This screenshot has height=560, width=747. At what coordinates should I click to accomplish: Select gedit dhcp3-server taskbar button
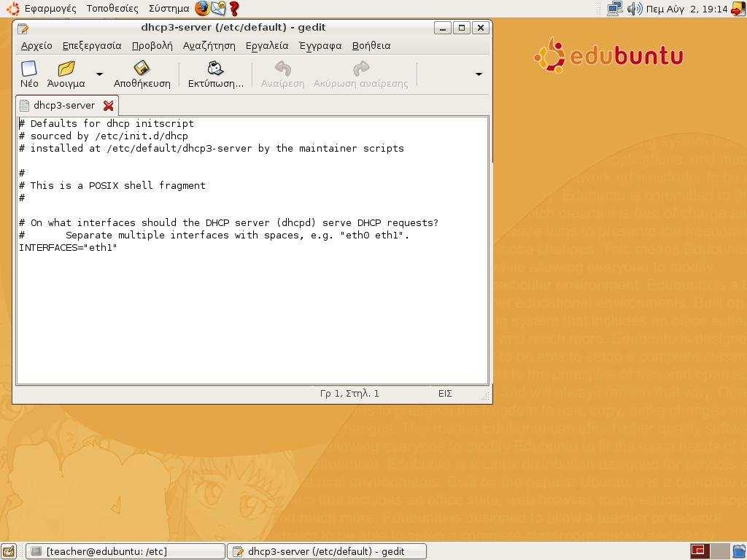point(326,551)
